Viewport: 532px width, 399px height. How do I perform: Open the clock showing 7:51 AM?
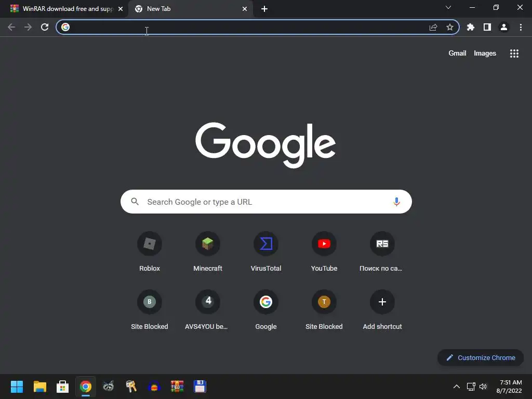pyautogui.click(x=509, y=387)
